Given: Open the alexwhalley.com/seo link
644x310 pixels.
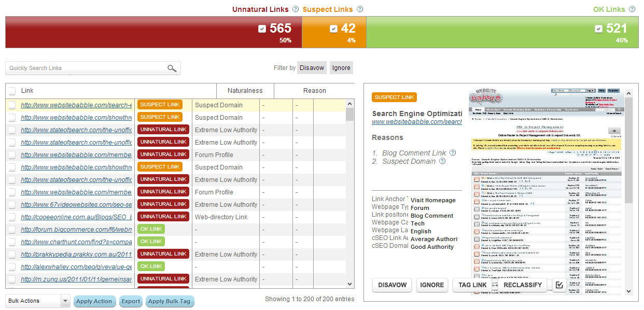Looking at the screenshot, I should [x=76, y=267].
